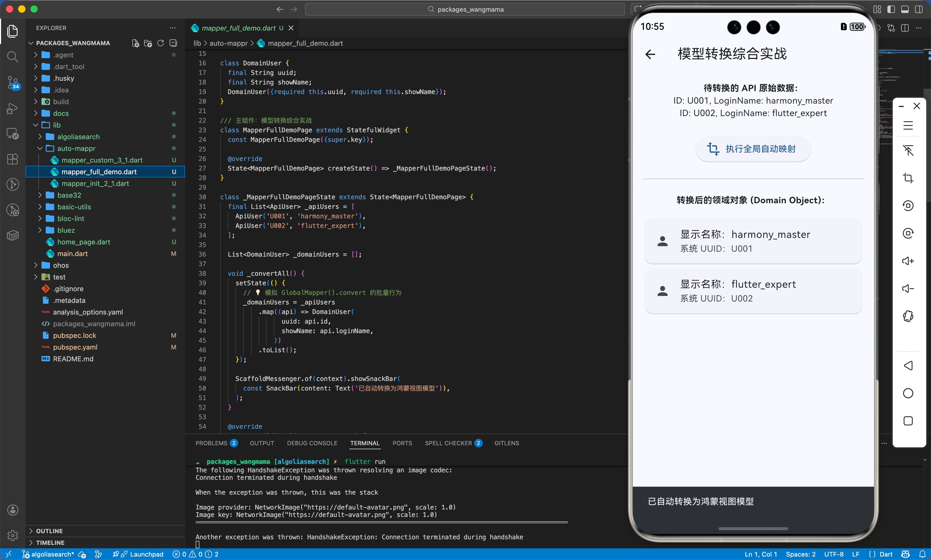Toggle the secondary side bar layout button

click(x=919, y=10)
